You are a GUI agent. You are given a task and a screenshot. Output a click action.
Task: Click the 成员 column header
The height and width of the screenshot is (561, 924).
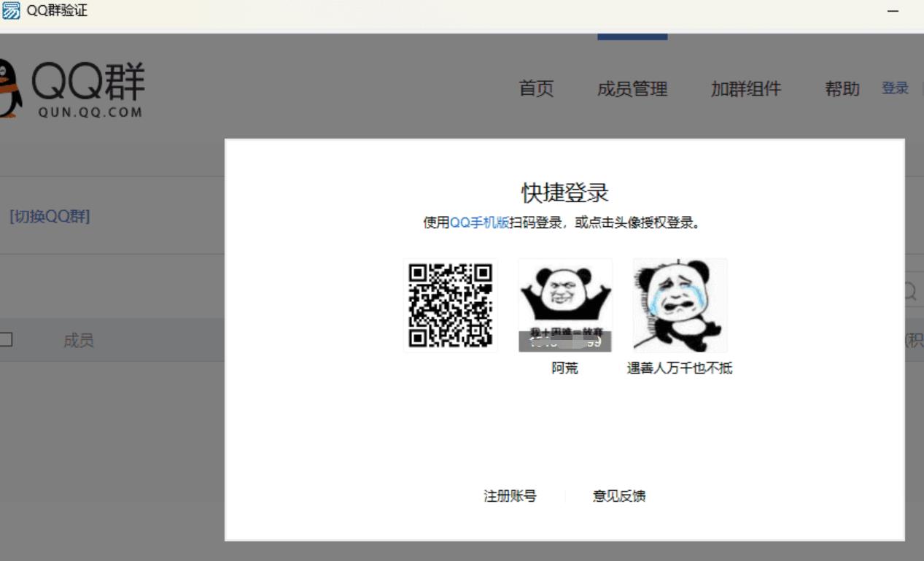79,340
